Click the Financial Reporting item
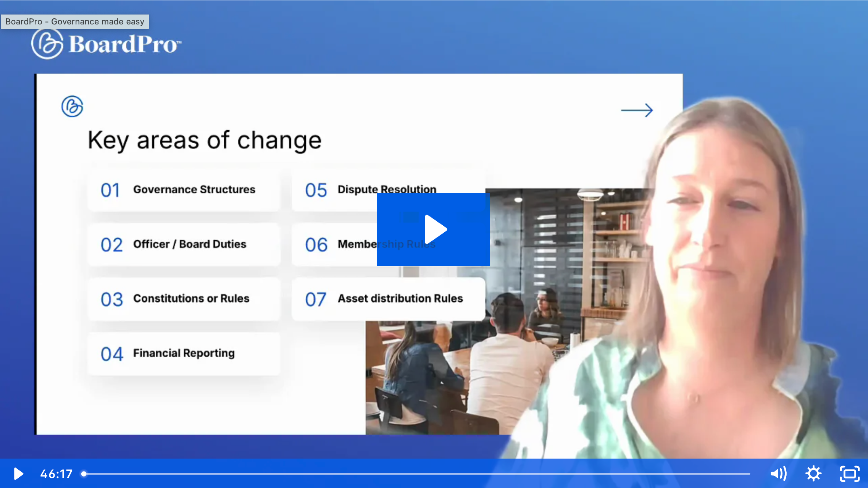Screen dimensions: 868x488 pyautogui.click(x=184, y=353)
